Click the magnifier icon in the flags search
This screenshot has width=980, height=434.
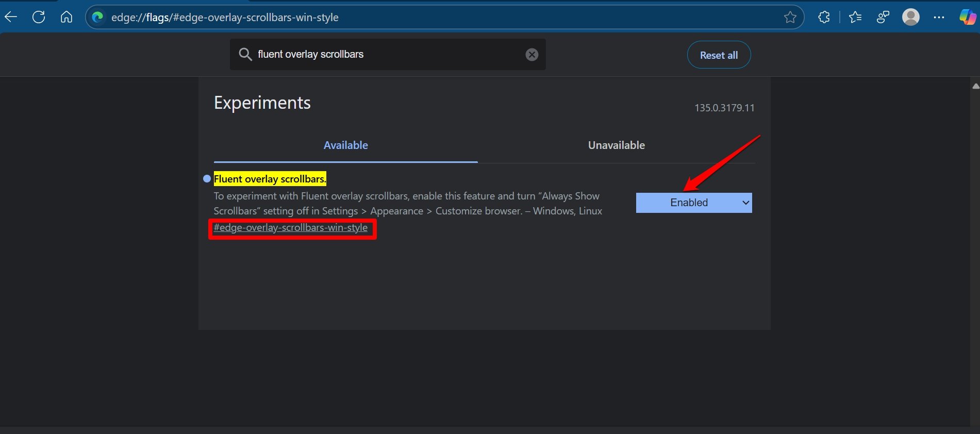[245, 54]
